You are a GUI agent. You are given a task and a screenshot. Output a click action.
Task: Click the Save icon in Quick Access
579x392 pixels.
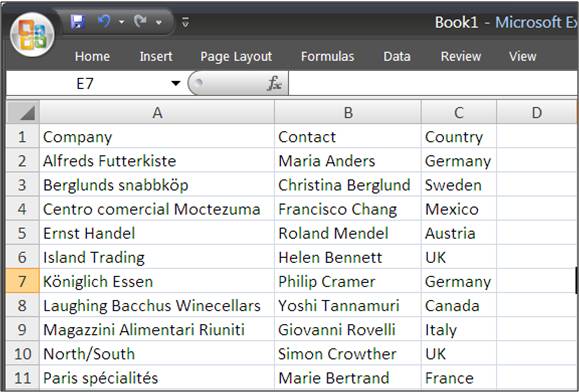78,22
